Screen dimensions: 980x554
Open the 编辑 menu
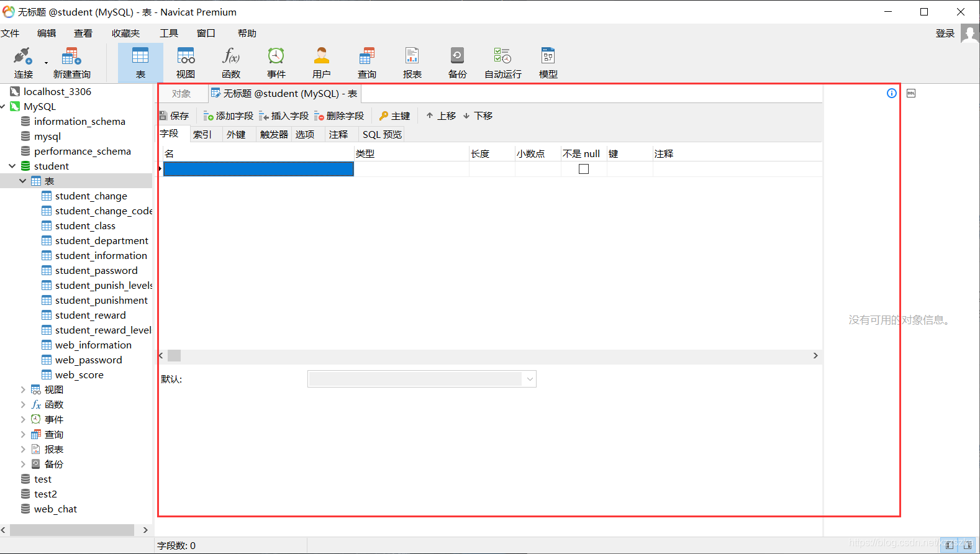pyautogui.click(x=47, y=33)
